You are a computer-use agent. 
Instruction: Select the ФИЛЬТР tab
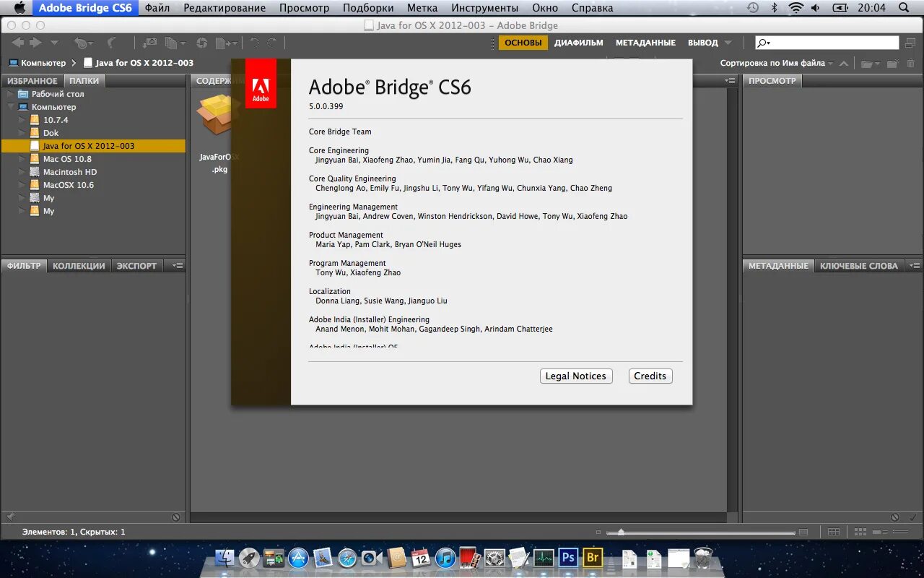pyautogui.click(x=24, y=266)
